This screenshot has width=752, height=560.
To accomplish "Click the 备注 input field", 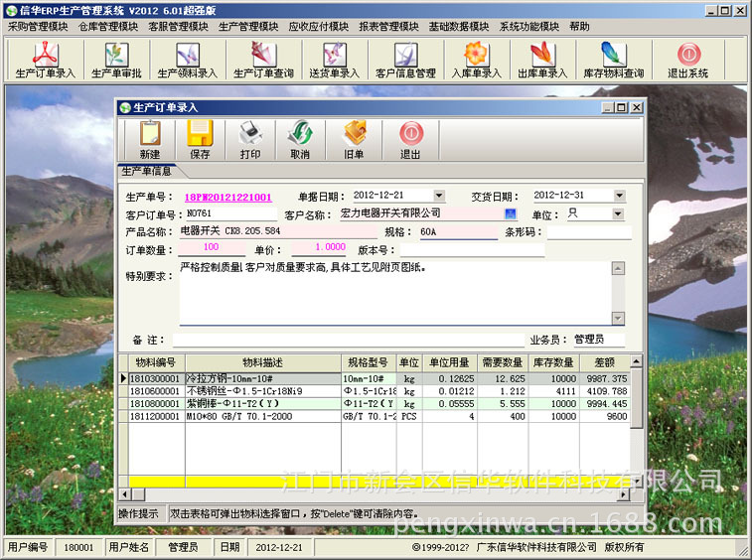I will [349, 340].
